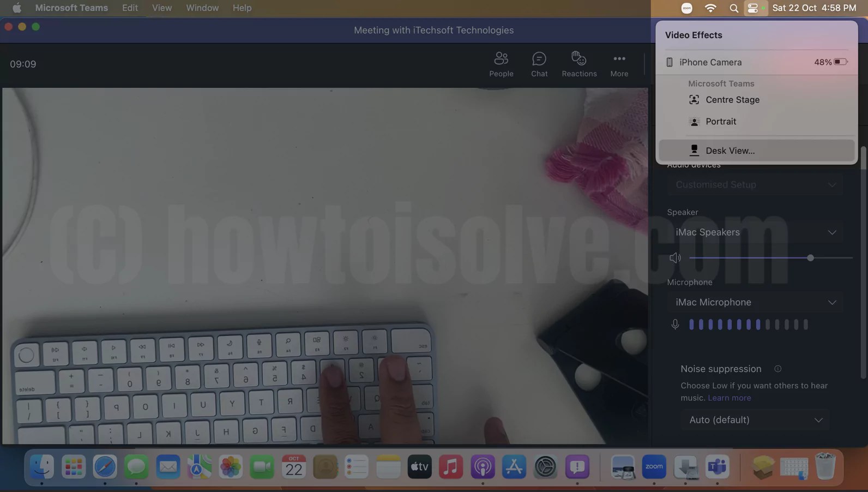Click the meeting timer 09:09
Image resolution: width=868 pixels, height=492 pixels.
(x=23, y=64)
